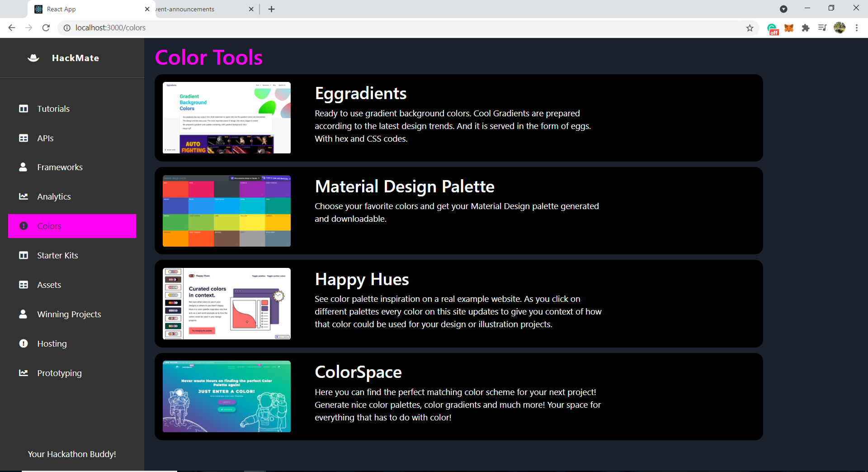Viewport: 868px width, 472px height.
Task: View site information icon in address bar
Action: [67, 28]
